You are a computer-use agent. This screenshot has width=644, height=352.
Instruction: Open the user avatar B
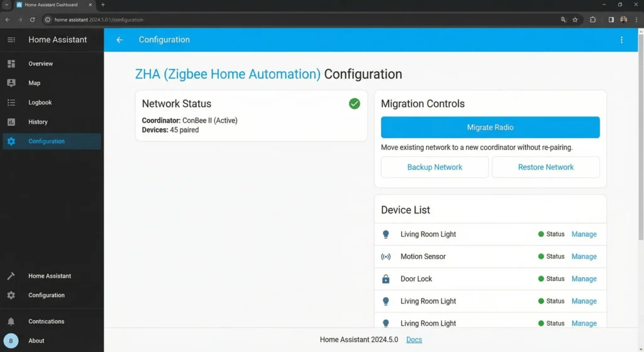coord(11,341)
